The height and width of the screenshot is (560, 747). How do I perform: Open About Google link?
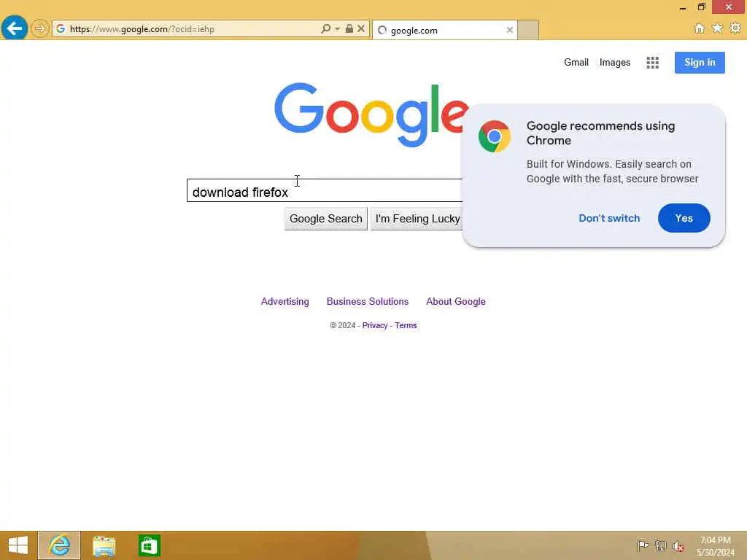point(455,301)
